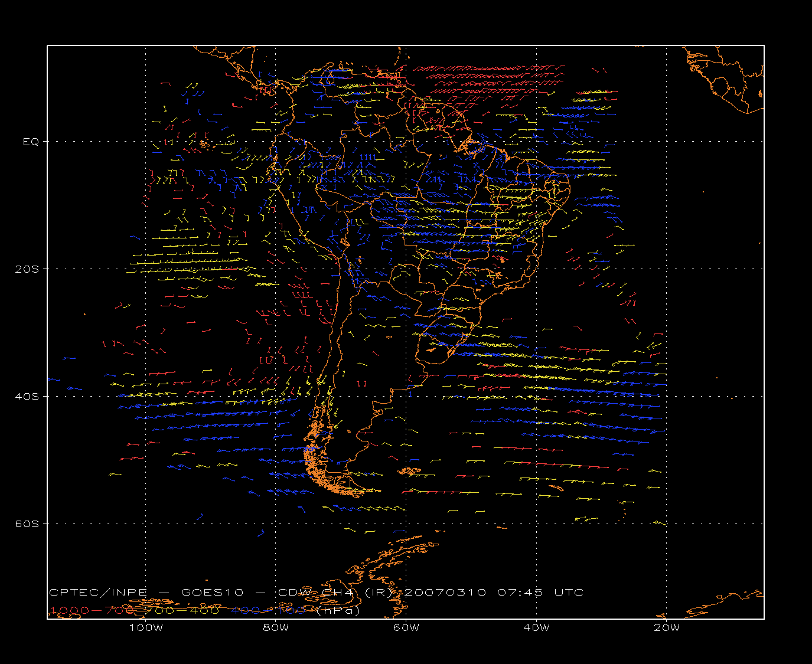Select the '20070310' date in the caption
812x664 pixels.
446,593
